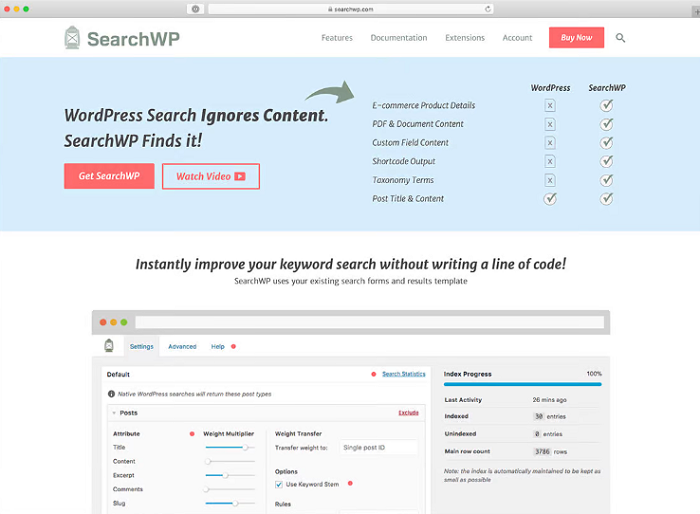This screenshot has width=700, height=514.
Task: Click the Get SearchWP button
Action: [x=109, y=176]
